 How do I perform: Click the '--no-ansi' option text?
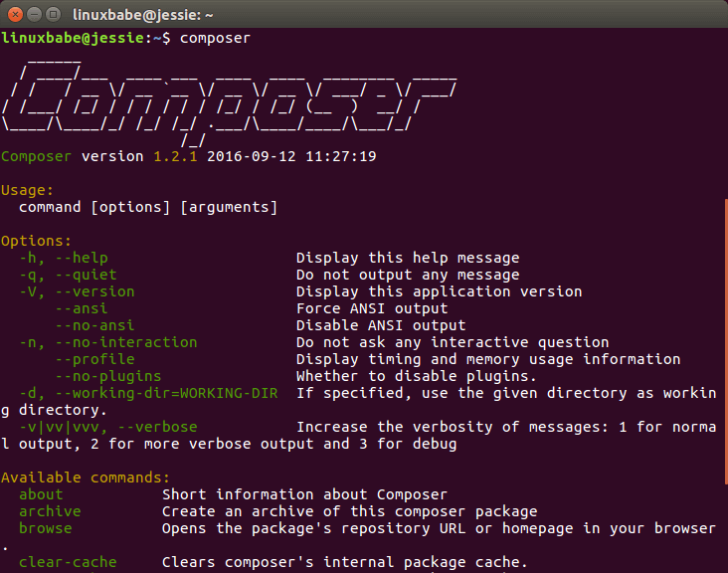96,325
